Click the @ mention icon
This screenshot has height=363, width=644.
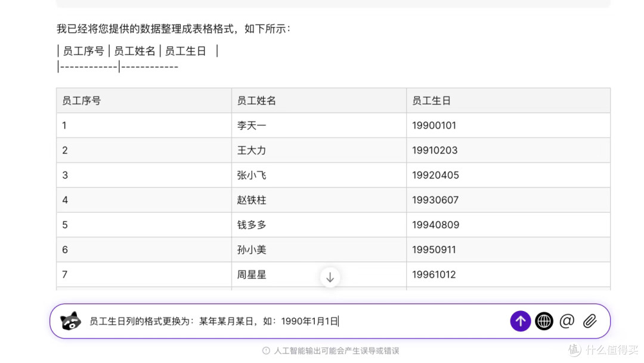[567, 321]
